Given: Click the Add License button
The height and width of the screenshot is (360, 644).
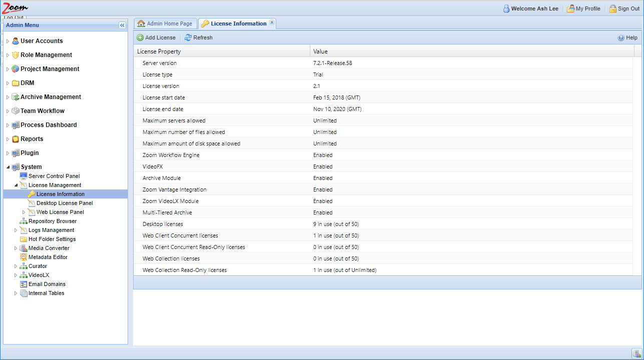Looking at the screenshot, I should tap(156, 37).
